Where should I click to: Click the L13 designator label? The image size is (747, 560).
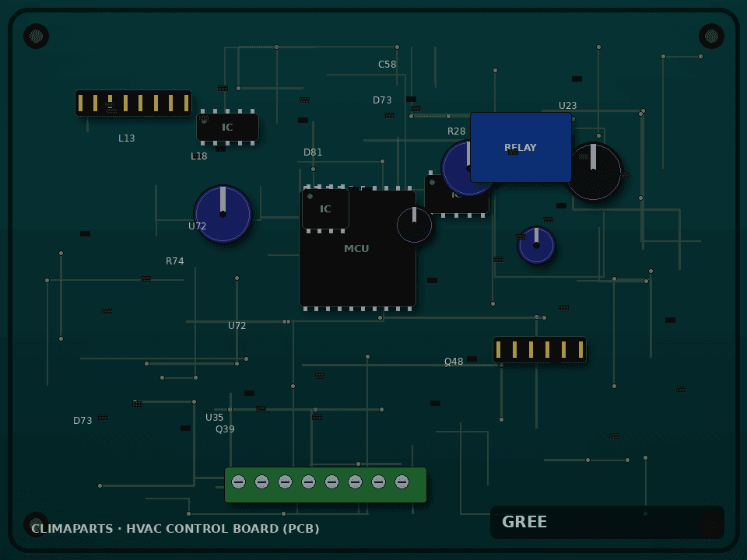tap(127, 138)
